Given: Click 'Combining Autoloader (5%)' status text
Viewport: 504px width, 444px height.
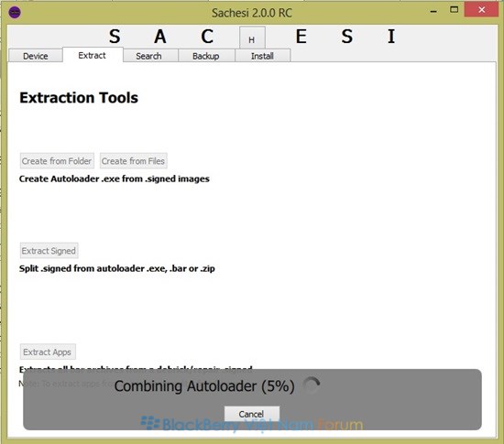Looking at the screenshot, I should click(x=204, y=386).
